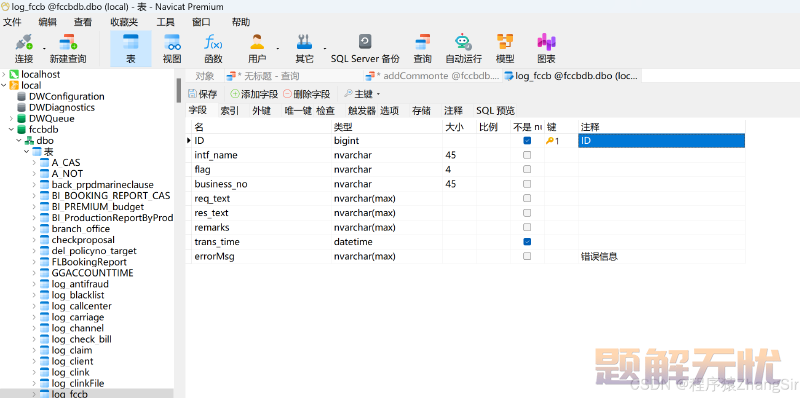Collapse the dbo schema node

tap(19, 141)
